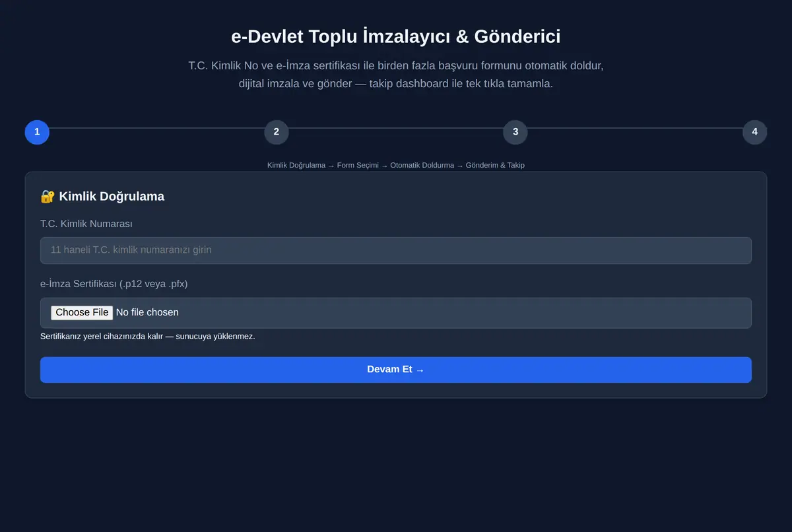Click the Choose File button
Image resolution: width=792 pixels, height=532 pixels.
82,312
